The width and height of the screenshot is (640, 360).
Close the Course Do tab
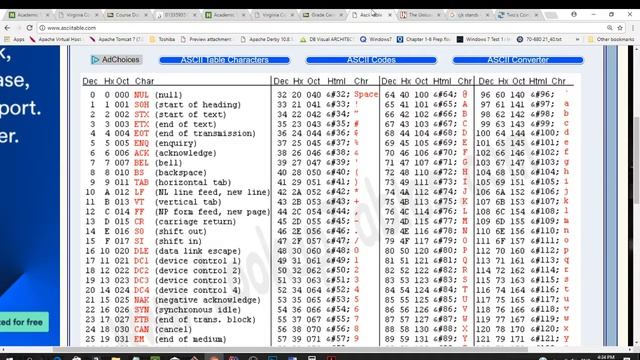146,15
